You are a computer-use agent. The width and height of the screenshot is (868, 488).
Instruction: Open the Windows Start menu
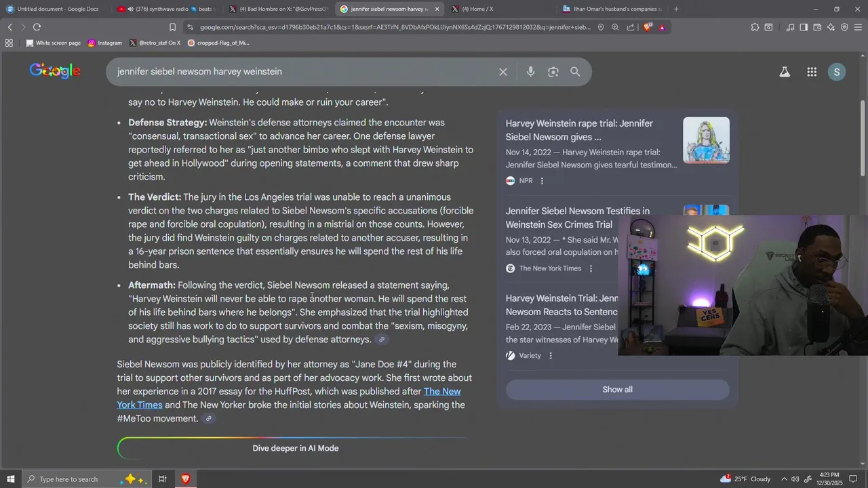[x=10, y=479]
